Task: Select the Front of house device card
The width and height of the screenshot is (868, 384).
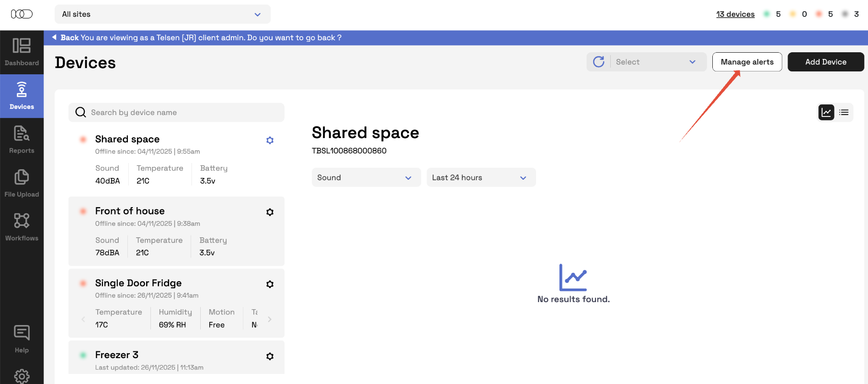Action: 176,231
